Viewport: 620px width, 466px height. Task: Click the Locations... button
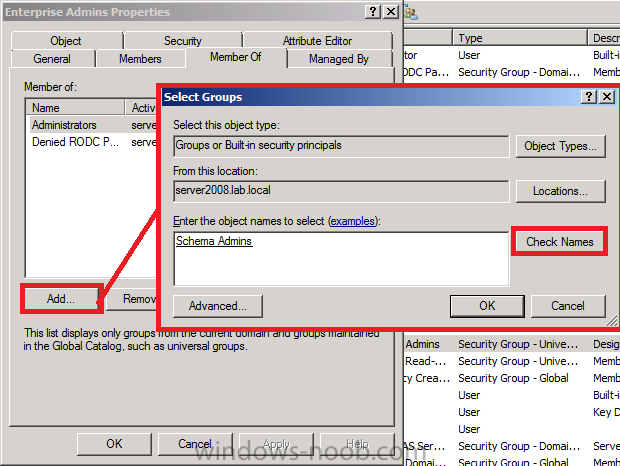coord(560,191)
